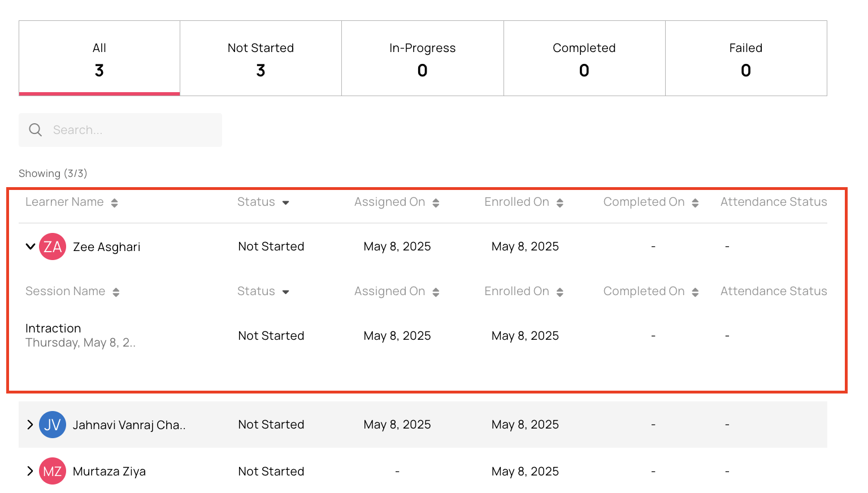This screenshot has height=493, width=868.
Task: Sort learners by Assigned On icon
Action: point(436,203)
